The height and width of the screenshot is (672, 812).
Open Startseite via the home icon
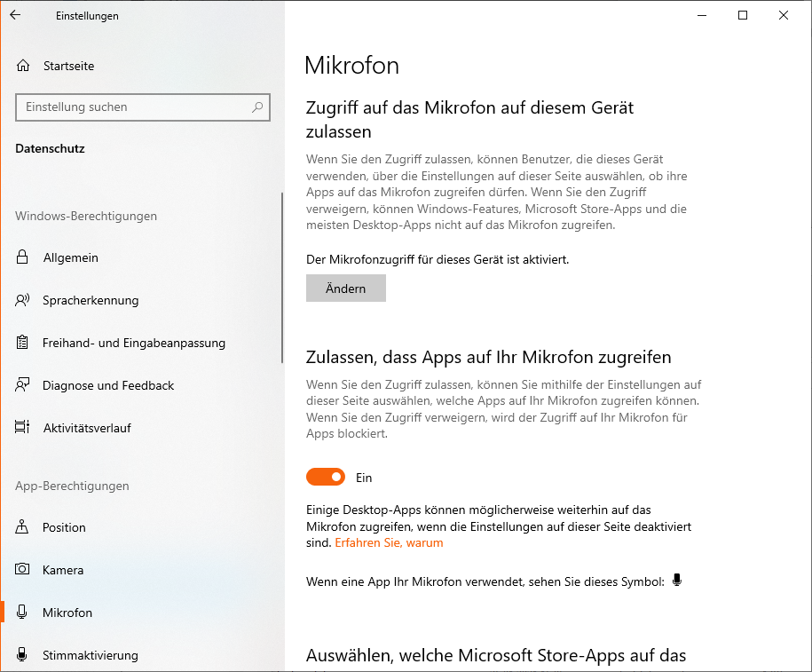(23, 66)
